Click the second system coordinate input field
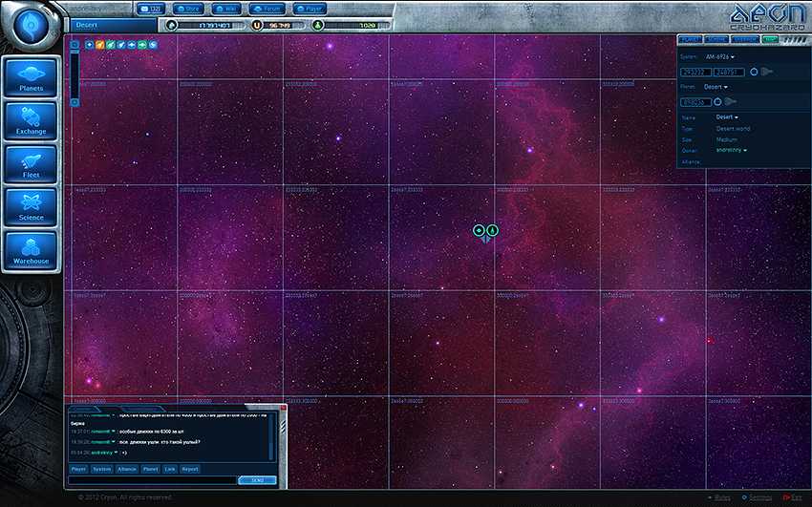This screenshot has height=507, width=812. tap(729, 72)
